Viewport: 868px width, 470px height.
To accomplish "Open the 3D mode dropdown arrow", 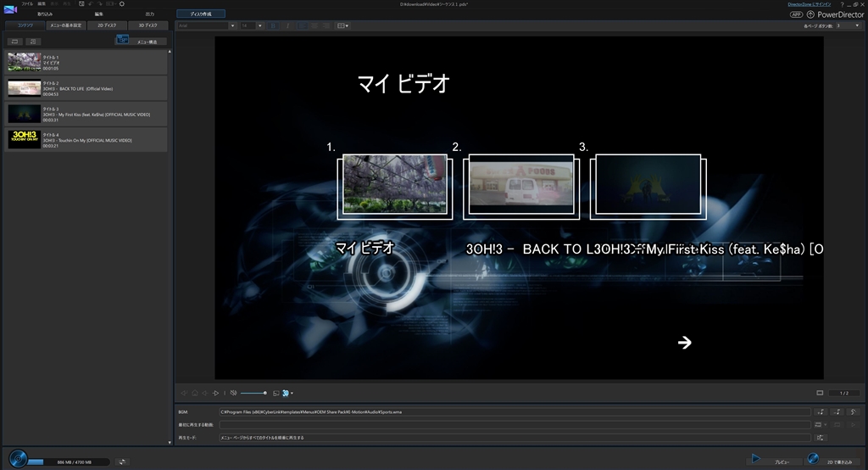I will tap(292, 393).
